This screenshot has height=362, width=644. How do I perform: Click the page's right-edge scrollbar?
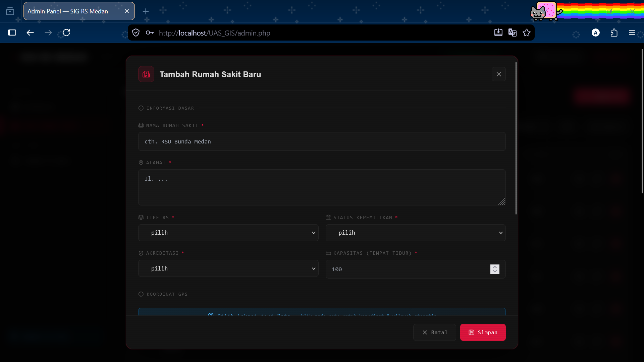coord(642,121)
